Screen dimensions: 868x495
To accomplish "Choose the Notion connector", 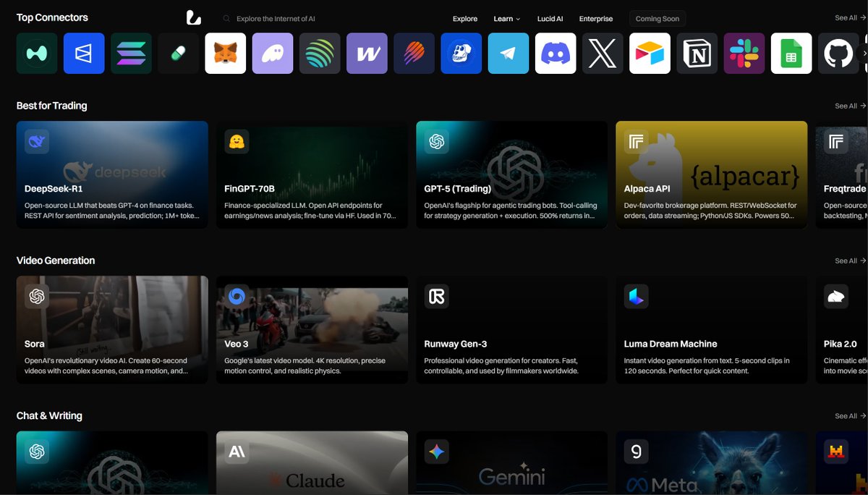I will [697, 53].
